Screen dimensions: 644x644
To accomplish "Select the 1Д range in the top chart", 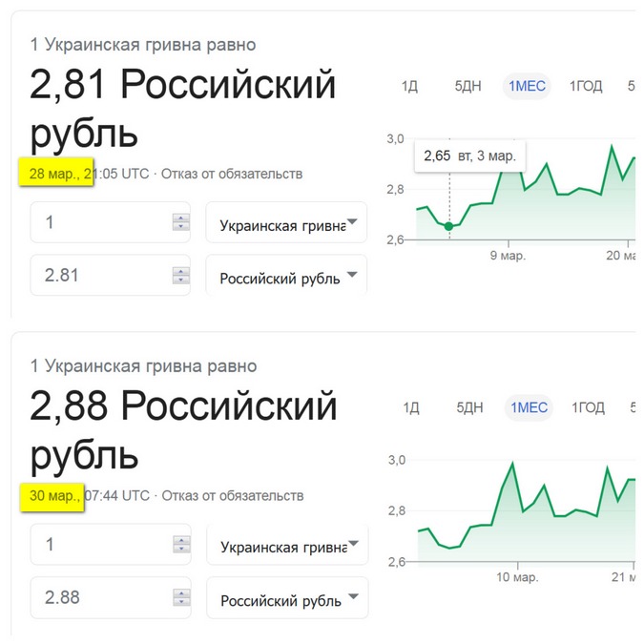I will click(x=409, y=86).
